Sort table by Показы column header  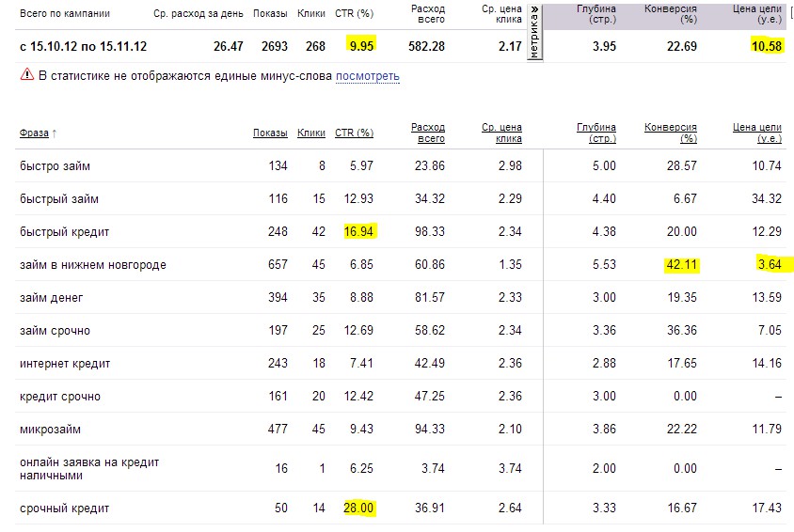click(x=270, y=133)
